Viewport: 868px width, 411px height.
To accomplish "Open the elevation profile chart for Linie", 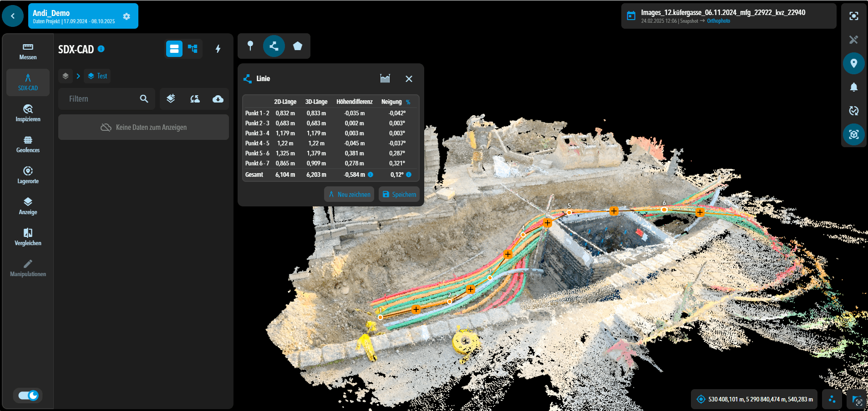I will tap(385, 79).
